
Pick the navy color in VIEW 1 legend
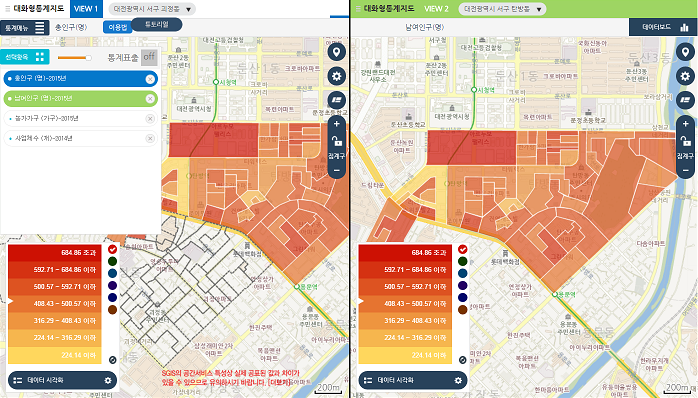tap(112, 297)
